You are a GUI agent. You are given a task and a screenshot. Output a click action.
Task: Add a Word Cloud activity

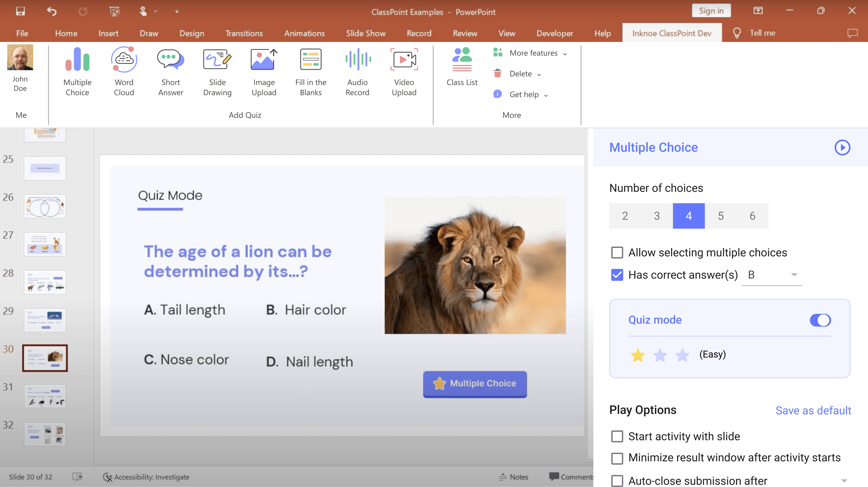(124, 71)
